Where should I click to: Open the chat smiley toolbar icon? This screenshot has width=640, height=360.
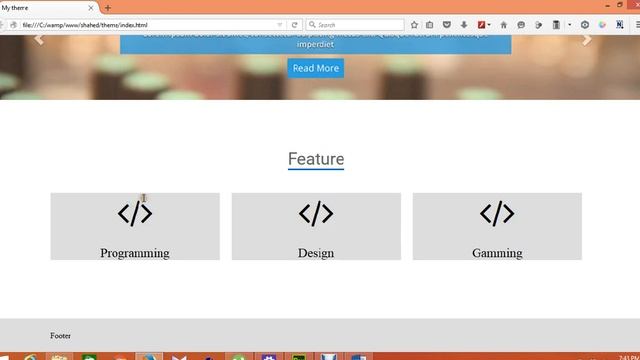(x=521, y=25)
